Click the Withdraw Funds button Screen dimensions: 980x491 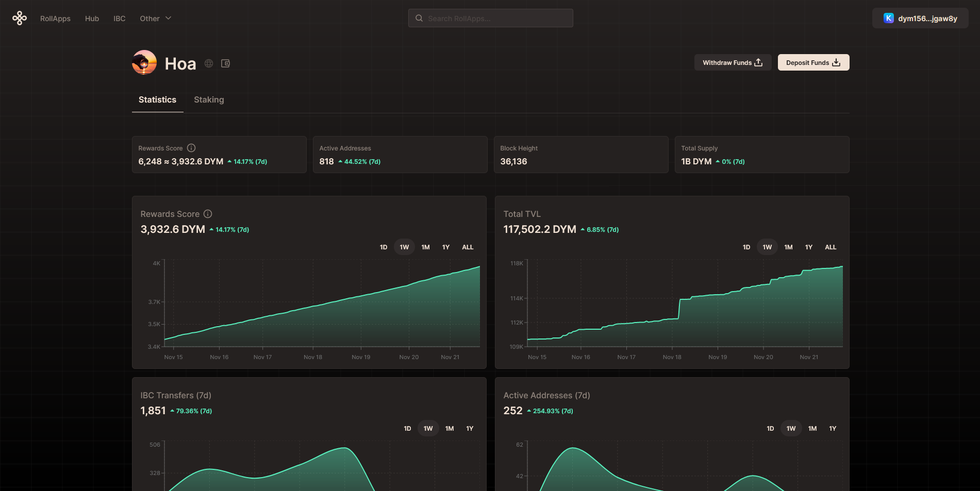[x=733, y=63]
